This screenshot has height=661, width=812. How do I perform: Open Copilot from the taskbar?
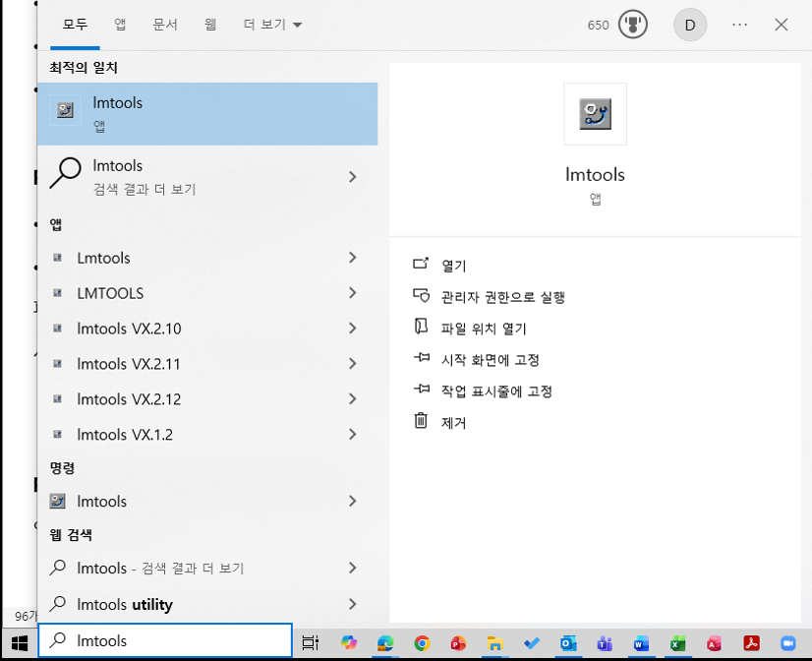point(349,643)
